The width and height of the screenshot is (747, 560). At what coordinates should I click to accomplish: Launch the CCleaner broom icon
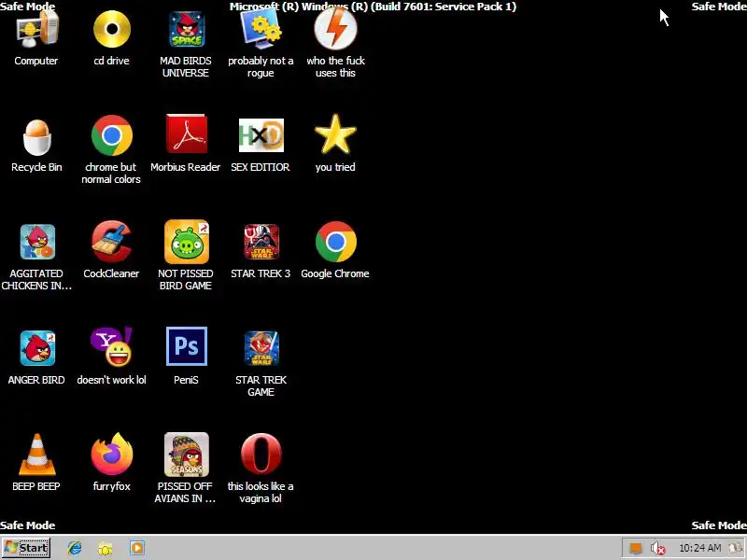click(111, 242)
